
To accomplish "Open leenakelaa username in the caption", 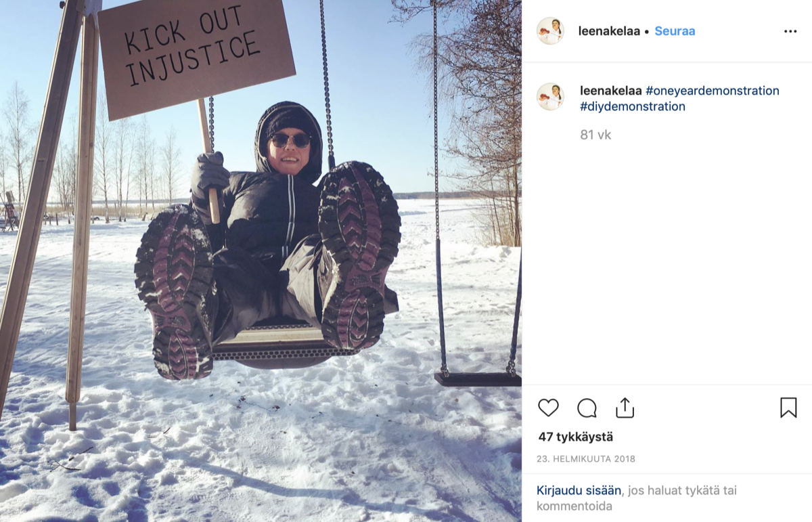I will coord(611,91).
